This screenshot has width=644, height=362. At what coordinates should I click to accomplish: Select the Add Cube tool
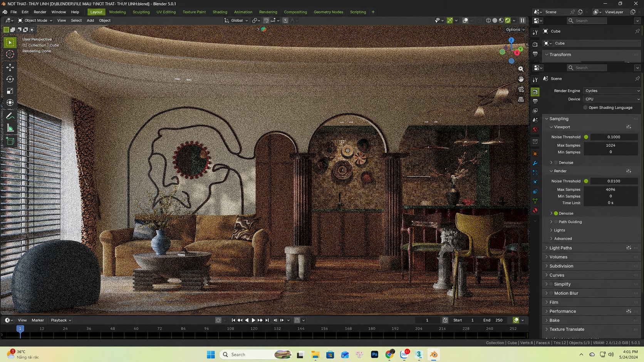point(10,141)
